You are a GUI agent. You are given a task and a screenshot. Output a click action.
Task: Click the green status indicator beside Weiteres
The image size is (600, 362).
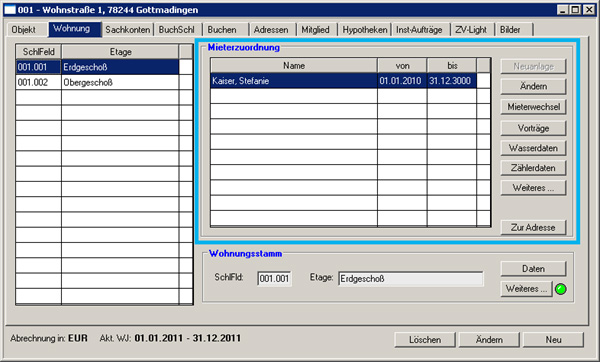(561, 289)
